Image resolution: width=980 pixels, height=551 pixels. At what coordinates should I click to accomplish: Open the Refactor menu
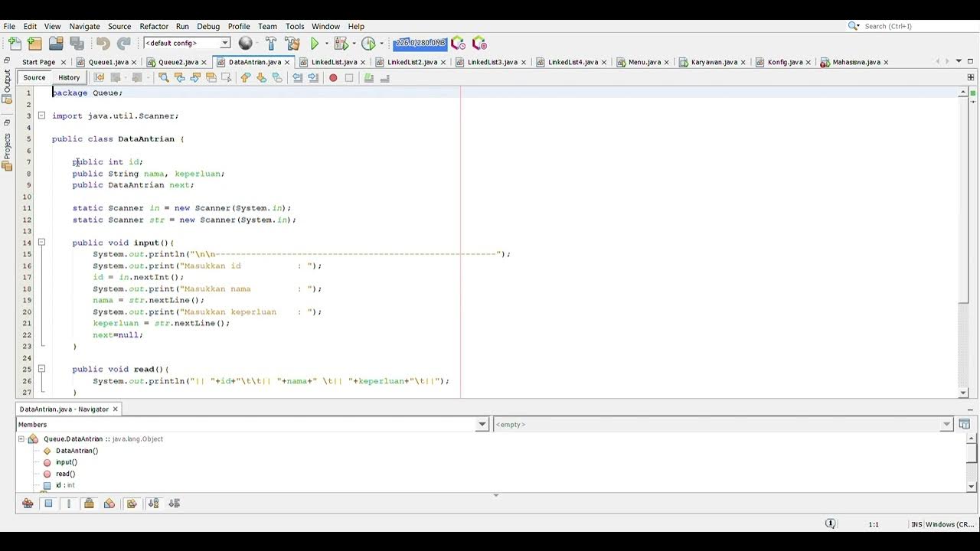click(154, 26)
